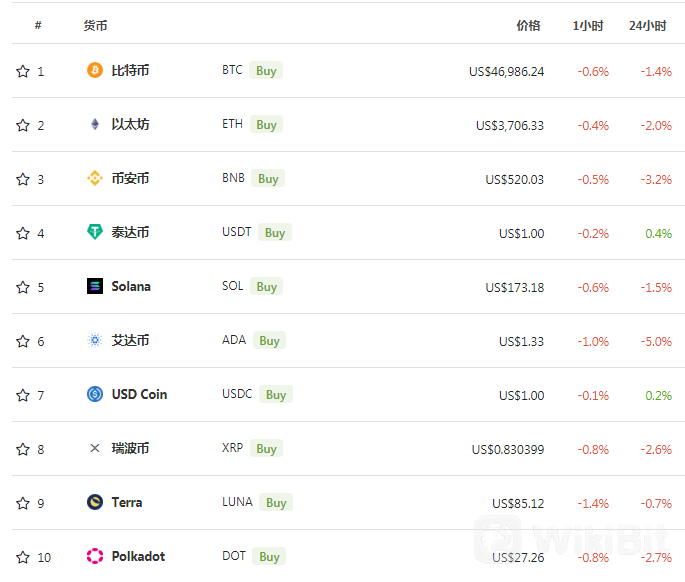This screenshot has height=582, width=685.
Task: Open the 瑞波币 coin name link
Action: [x=130, y=448]
